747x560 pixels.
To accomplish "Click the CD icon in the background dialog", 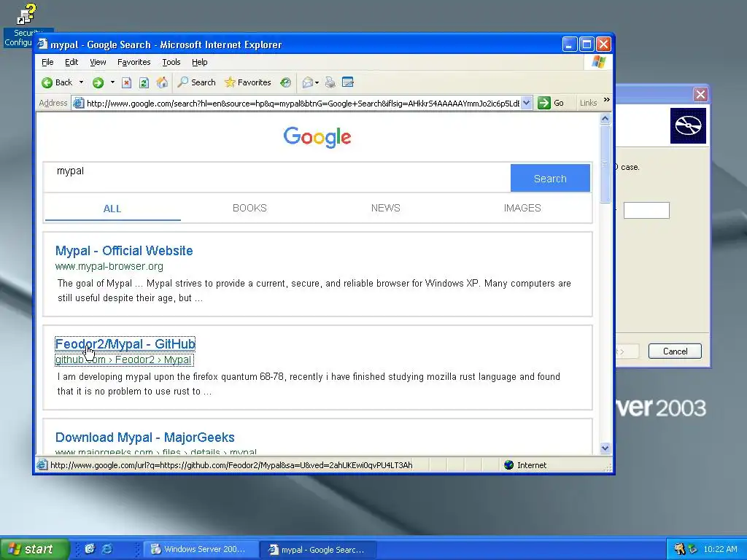I will (x=688, y=125).
